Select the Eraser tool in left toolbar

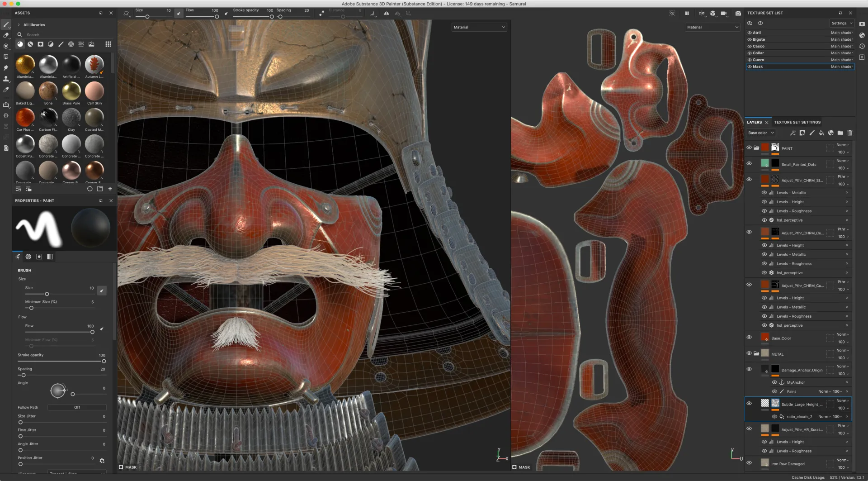click(x=6, y=35)
